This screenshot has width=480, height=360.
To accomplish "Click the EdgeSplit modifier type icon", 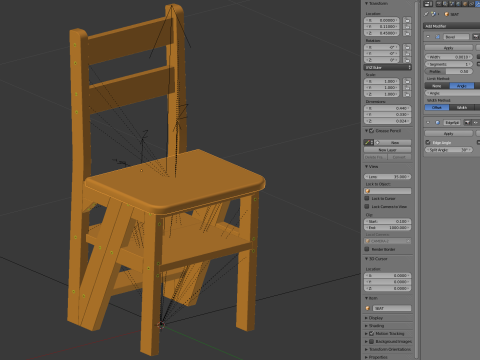I will (x=438, y=123).
